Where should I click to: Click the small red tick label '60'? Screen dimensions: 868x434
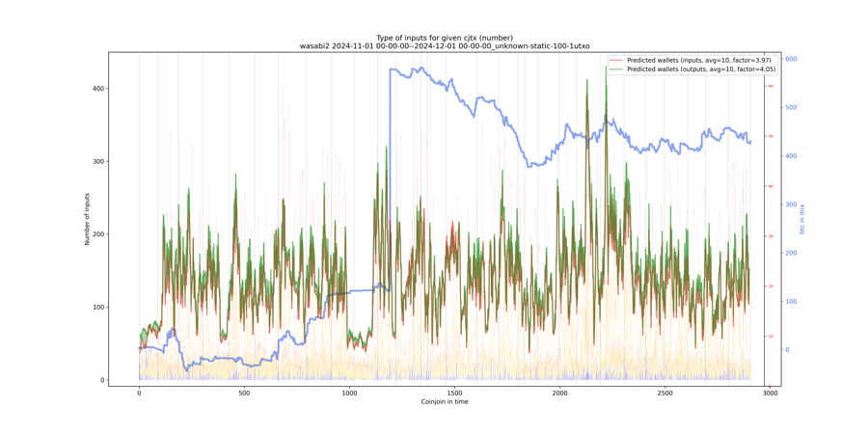(770, 87)
